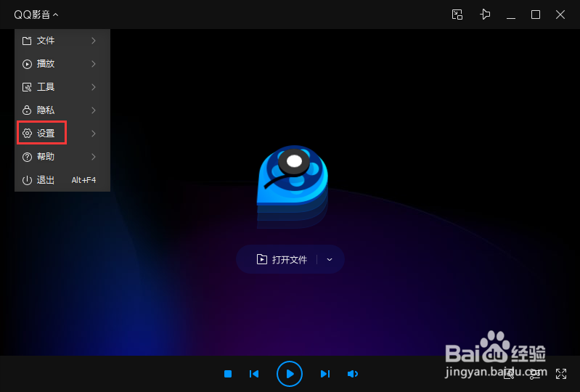Image resolution: width=580 pixels, height=392 pixels.
Task: Enter fullscreen mode
Action: [561, 374]
